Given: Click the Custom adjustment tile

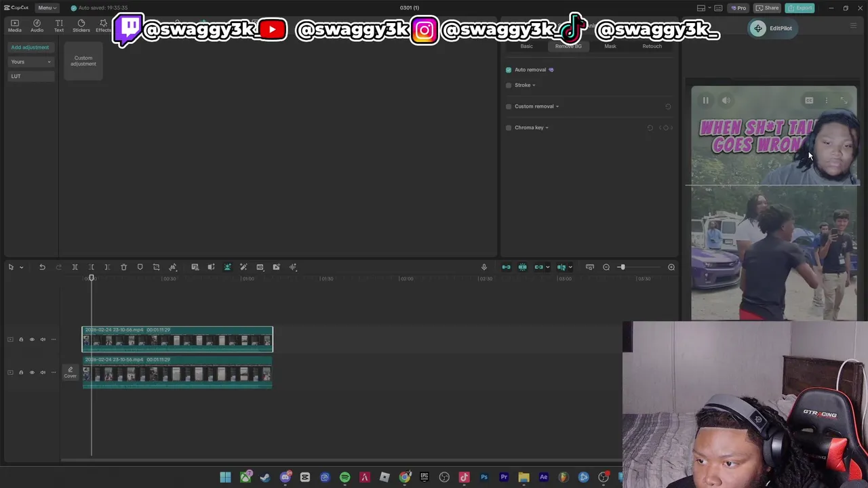Looking at the screenshot, I should [x=83, y=61].
